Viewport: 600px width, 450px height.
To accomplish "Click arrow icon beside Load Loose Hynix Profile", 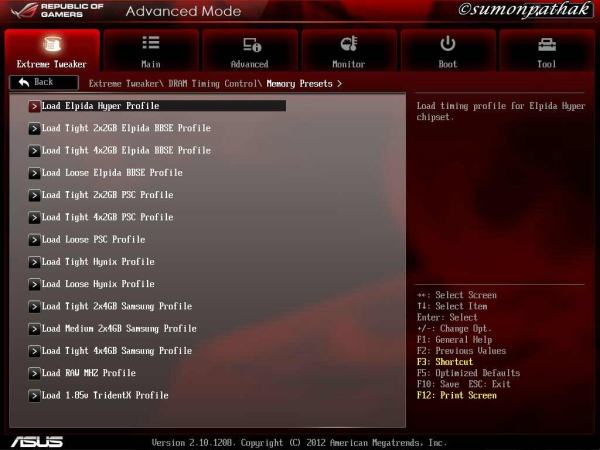I will click(34, 284).
